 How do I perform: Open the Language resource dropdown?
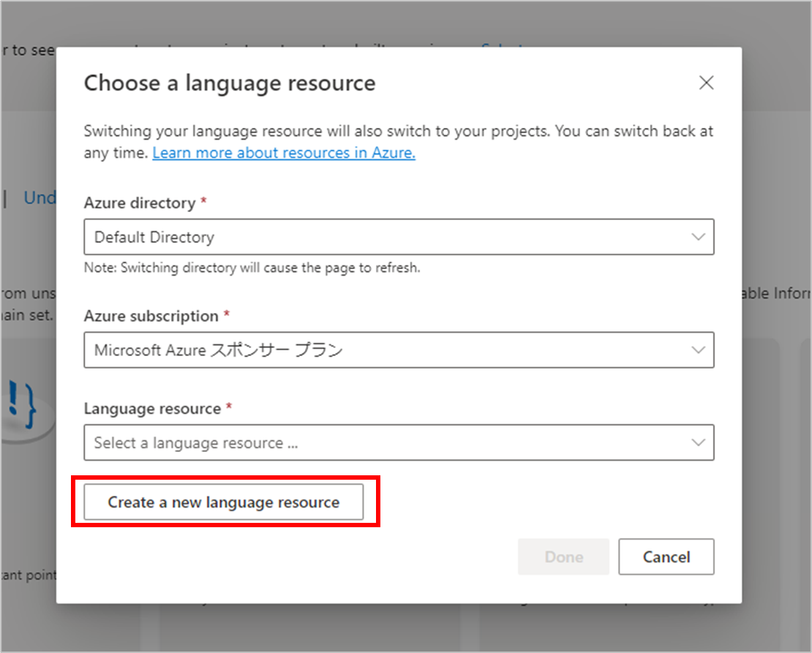point(399,442)
